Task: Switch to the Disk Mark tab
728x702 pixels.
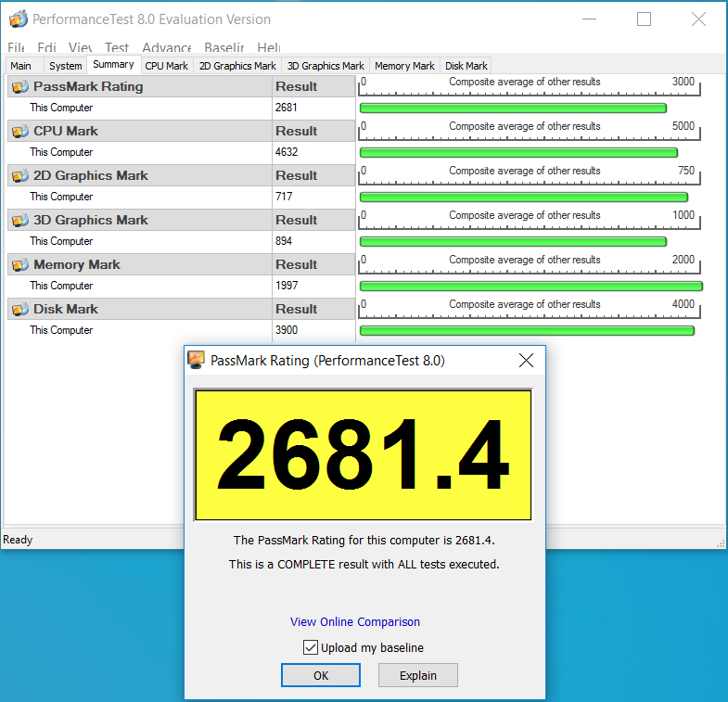Action: click(466, 66)
